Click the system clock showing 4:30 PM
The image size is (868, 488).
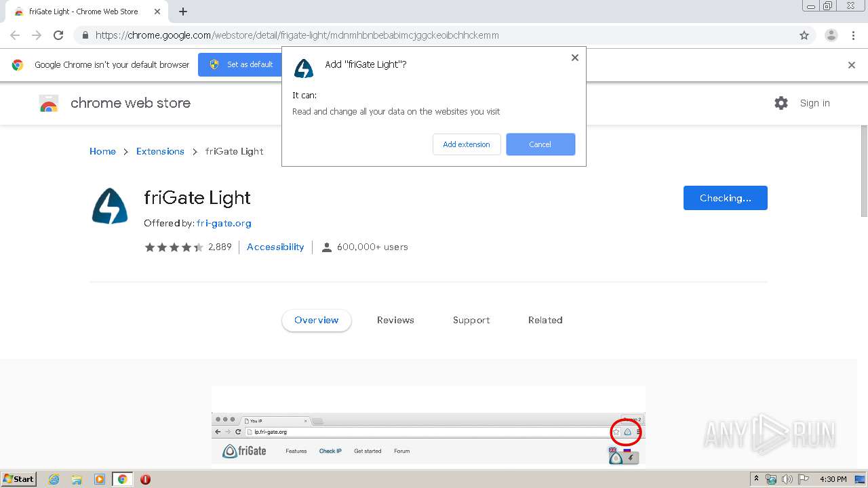click(833, 479)
